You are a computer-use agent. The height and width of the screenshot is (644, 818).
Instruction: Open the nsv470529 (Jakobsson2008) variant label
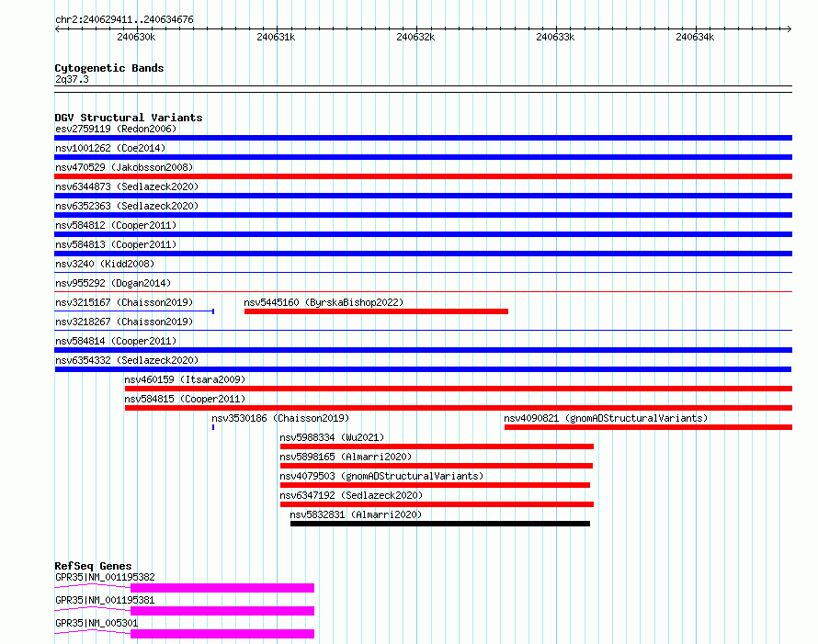(124, 167)
